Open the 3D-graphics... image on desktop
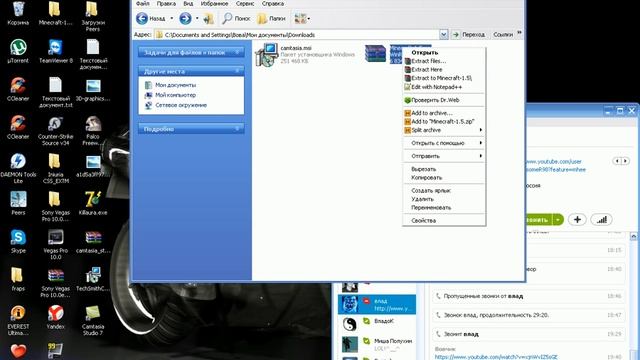640x360 pixels. pyautogui.click(x=93, y=89)
